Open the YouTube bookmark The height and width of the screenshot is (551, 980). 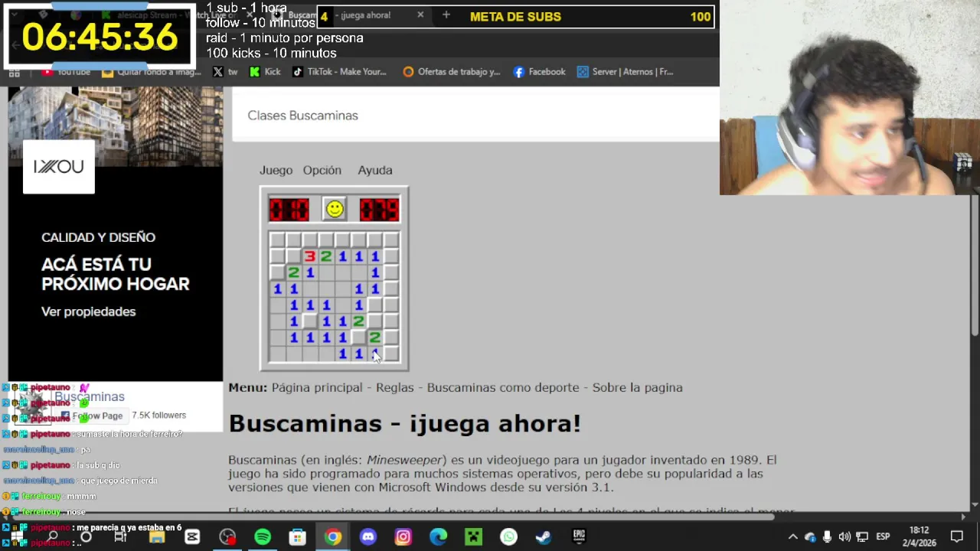coord(67,72)
